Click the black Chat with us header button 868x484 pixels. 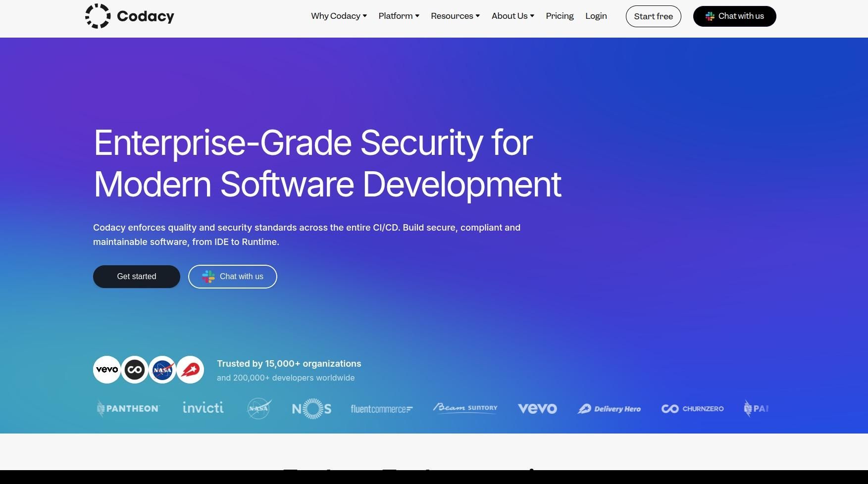click(x=734, y=16)
